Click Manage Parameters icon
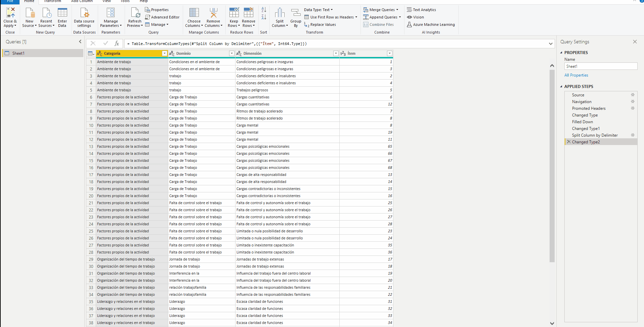 coord(111,13)
